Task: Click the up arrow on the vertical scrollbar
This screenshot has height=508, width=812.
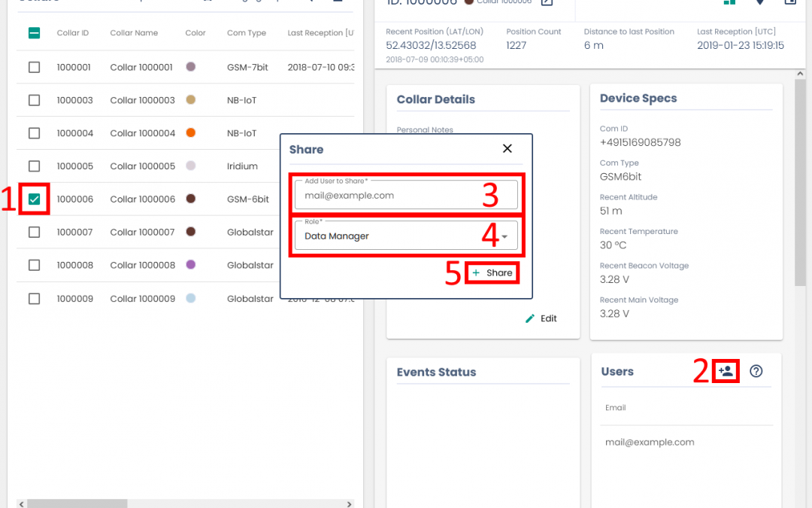Action: [x=801, y=75]
